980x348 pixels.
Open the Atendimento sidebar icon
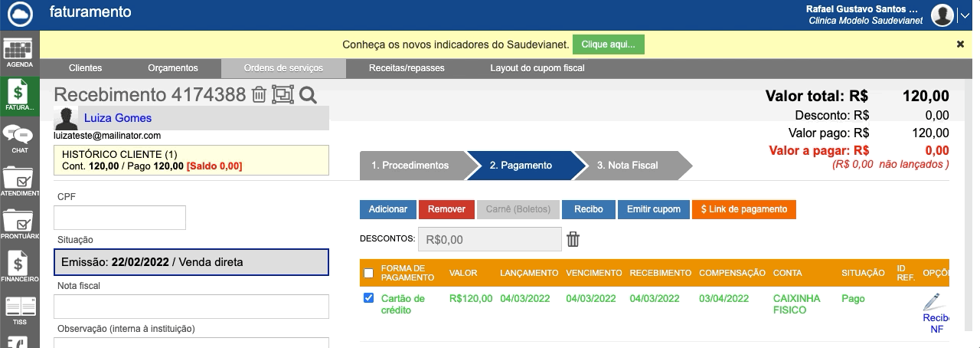[x=18, y=182]
